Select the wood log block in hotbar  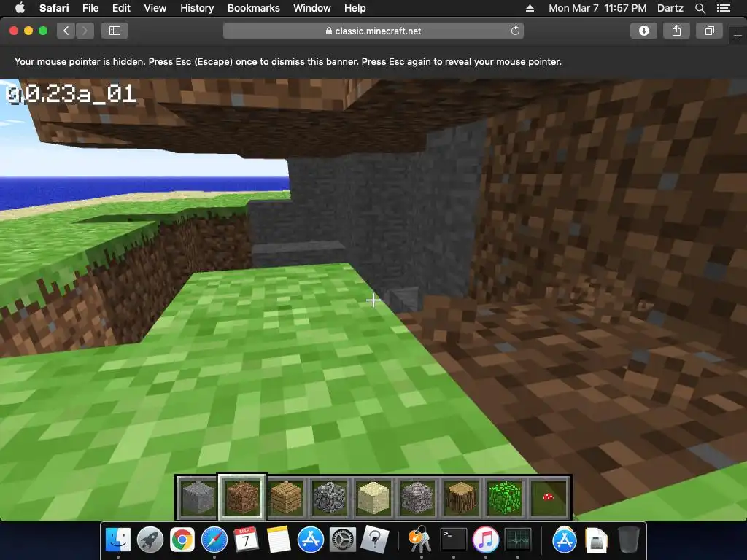pyautogui.click(x=461, y=497)
